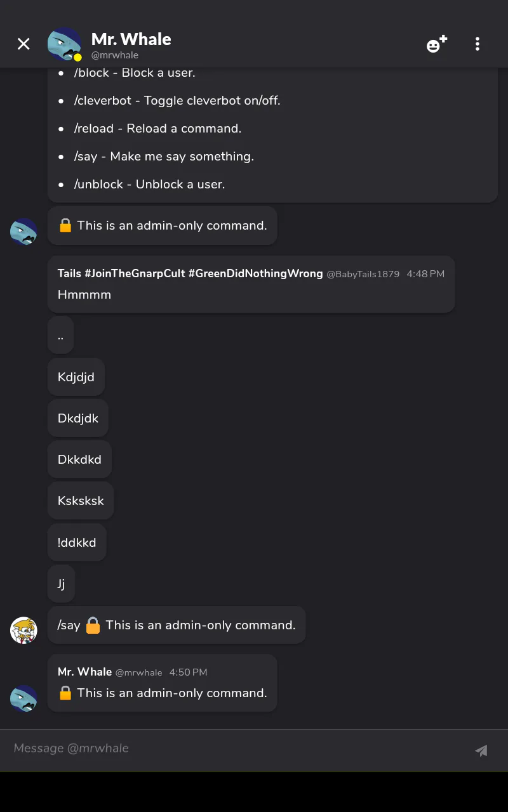Image resolution: width=508 pixels, height=812 pixels.
Task: Open the add reaction emoji icon
Action: tap(436, 44)
